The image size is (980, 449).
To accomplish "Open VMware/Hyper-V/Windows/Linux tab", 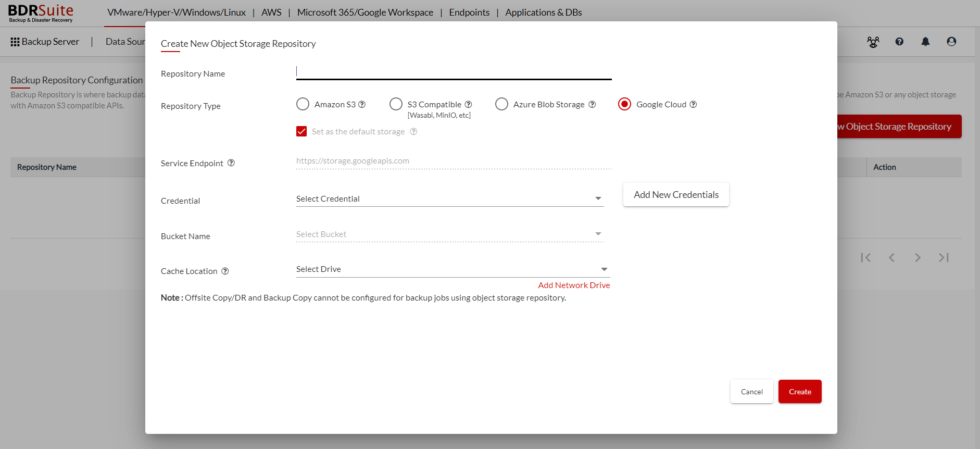I will [177, 13].
